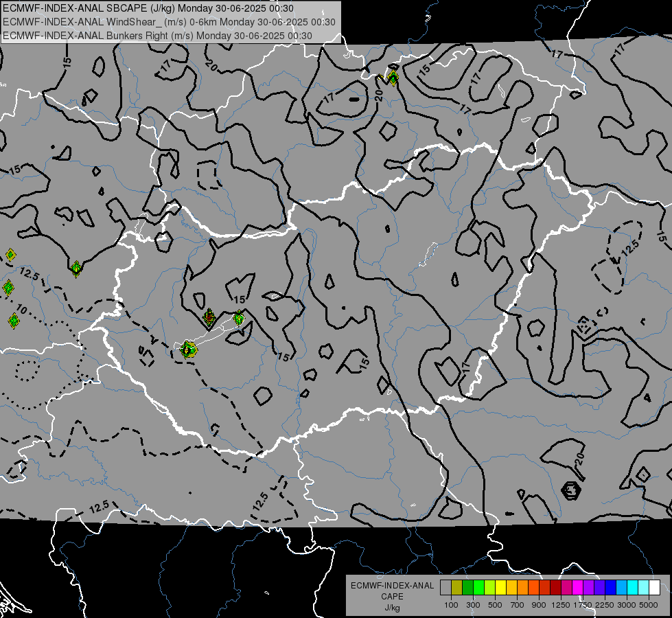Click the 2250 legend value

605,605
